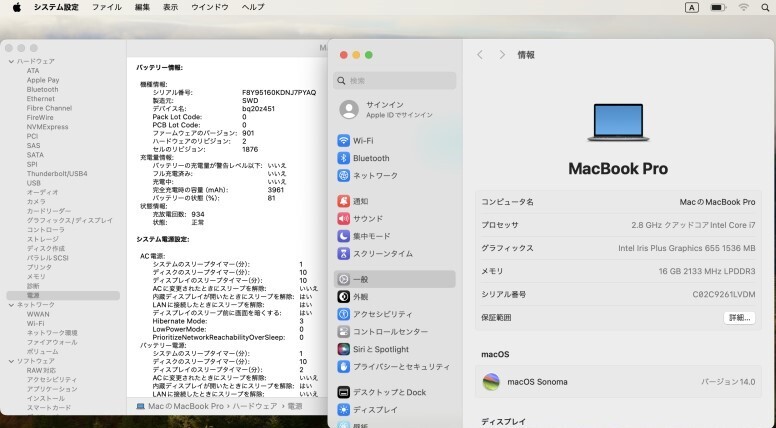776x428 pixels.
Task: Select 一般 in settings sidebar
Action: tap(394, 279)
